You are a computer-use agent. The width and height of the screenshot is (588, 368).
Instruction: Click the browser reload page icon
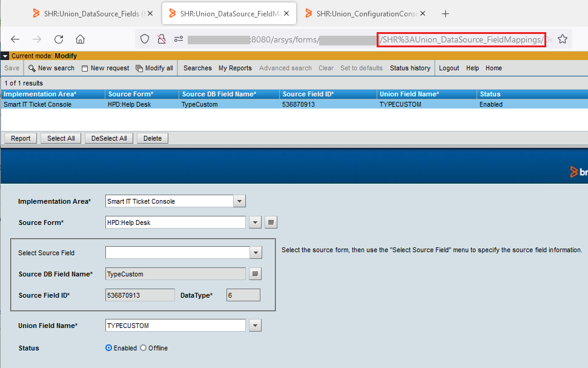[x=59, y=39]
